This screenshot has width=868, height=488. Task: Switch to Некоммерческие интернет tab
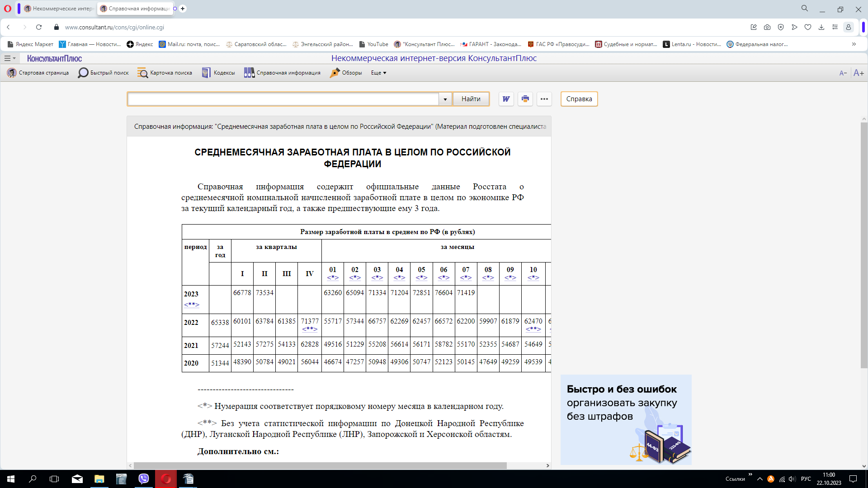pos(58,9)
